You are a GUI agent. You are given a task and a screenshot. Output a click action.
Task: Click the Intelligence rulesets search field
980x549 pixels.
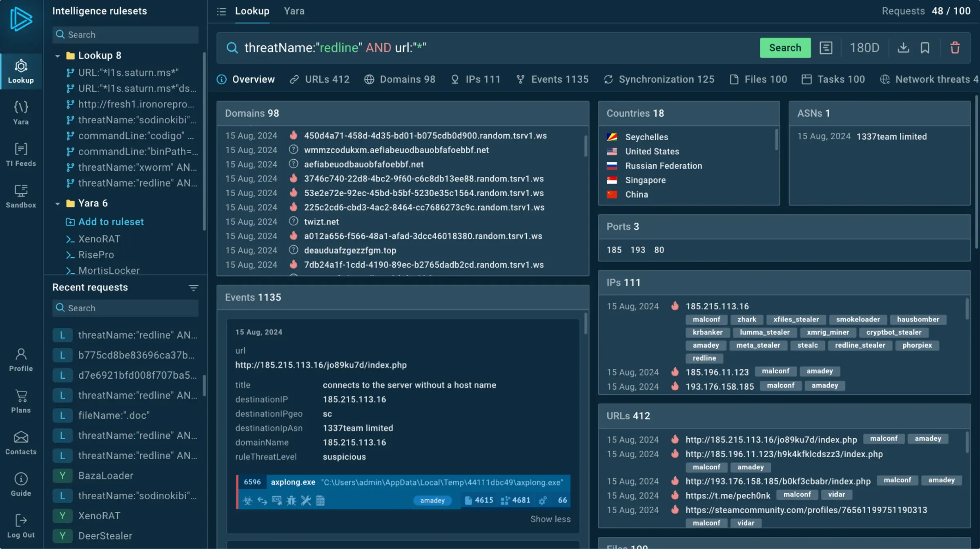(125, 35)
